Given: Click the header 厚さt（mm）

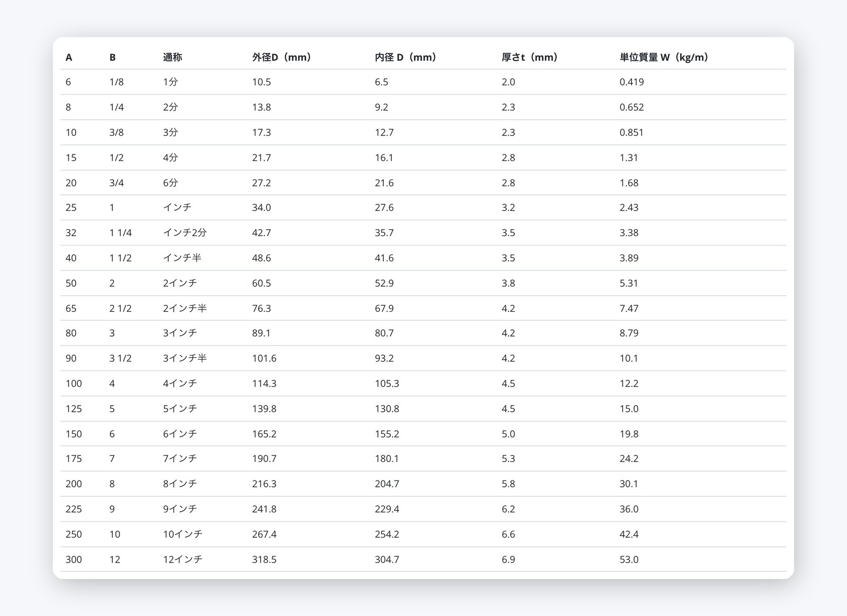Looking at the screenshot, I should pyautogui.click(x=529, y=57).
